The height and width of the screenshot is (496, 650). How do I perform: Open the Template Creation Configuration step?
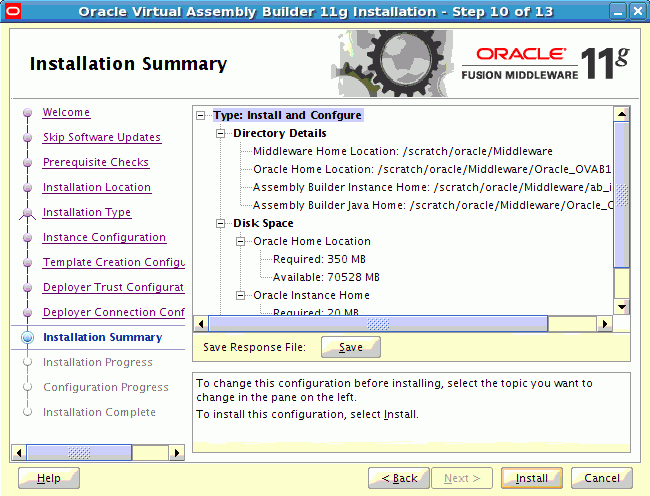tap(114, 262)
